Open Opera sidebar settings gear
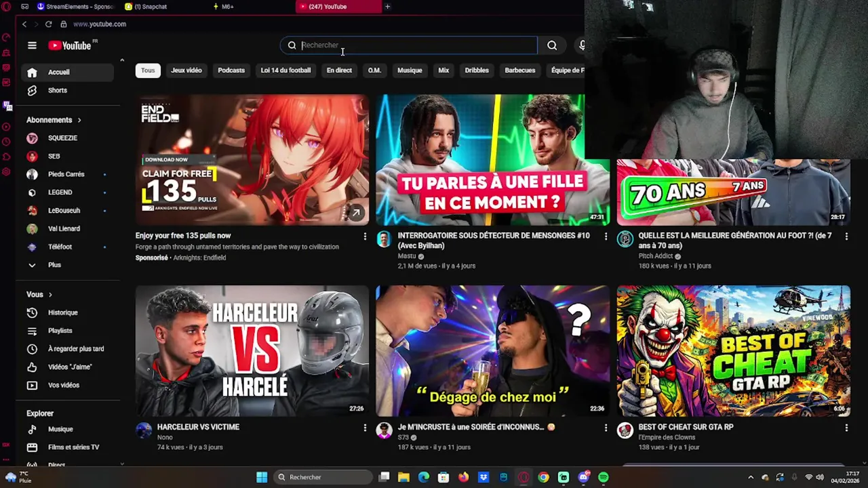868x488 pixels. (6, 171)
